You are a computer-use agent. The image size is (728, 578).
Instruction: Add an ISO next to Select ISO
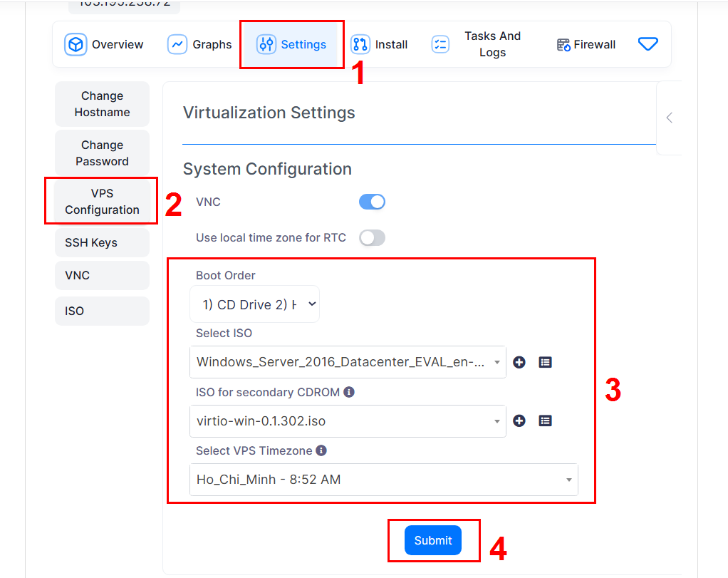(519, 363)
